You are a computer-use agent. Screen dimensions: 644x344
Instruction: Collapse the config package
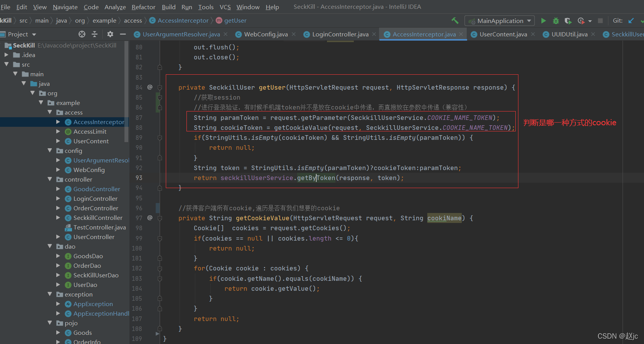(x=50, y=151)
